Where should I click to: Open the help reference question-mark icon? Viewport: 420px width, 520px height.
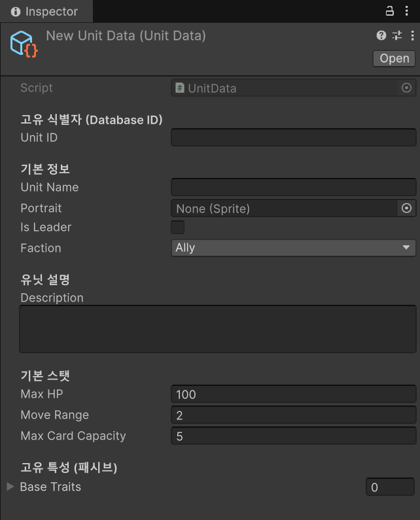pyautogui.click(x=381, y=35)
